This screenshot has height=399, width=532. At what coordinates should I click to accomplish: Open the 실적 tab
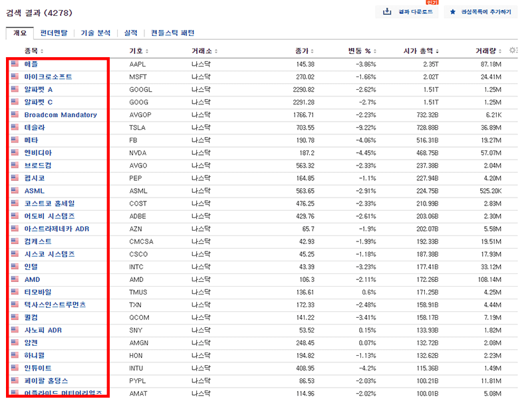pyautogui.click(x=130, y=33)
